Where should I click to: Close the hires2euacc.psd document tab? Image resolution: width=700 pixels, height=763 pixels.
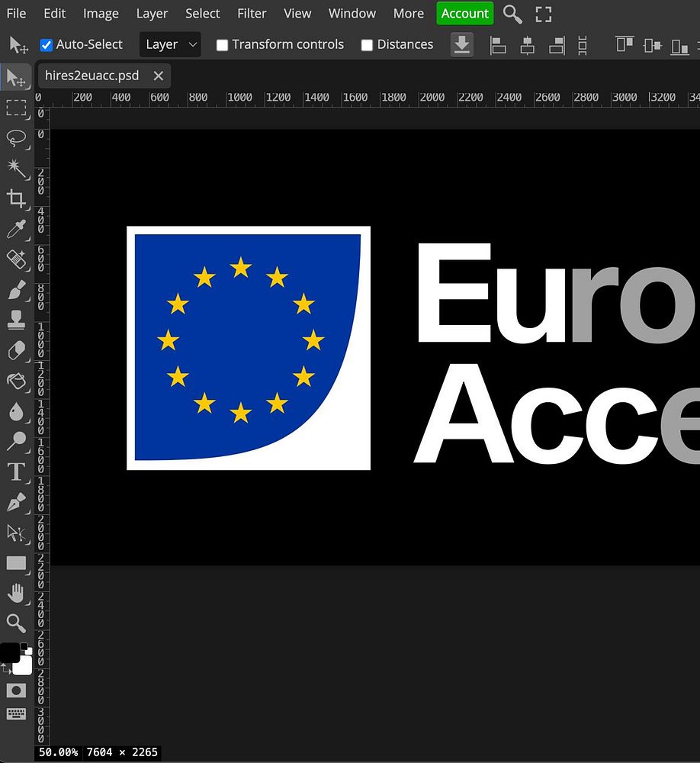pyautogui.click(x=158, y=76)
